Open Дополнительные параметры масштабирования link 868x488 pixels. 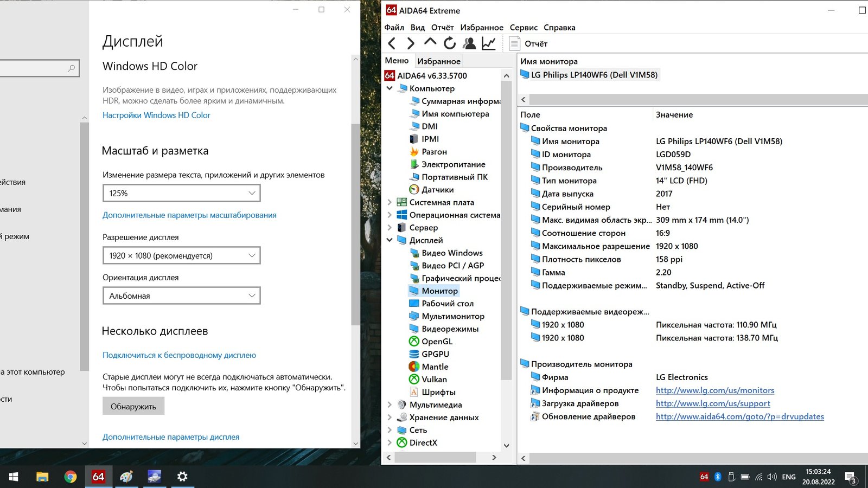point(189,215)
